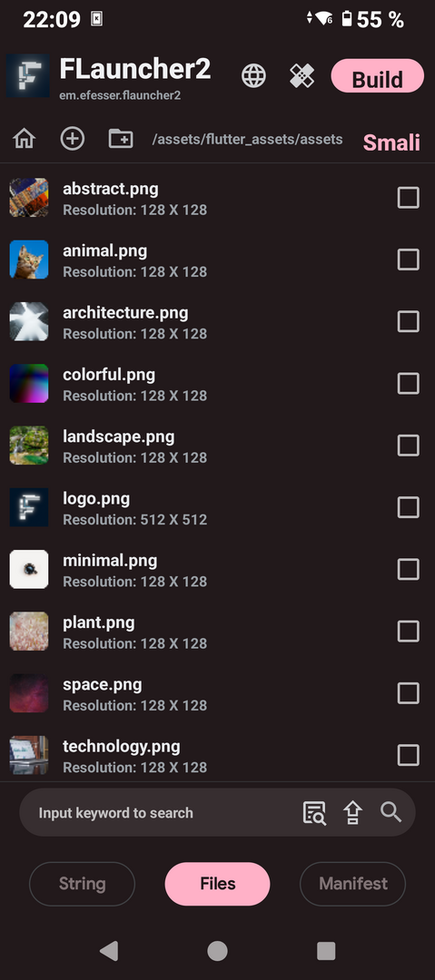This screenshot has width=435, height=980.
Task: Mark colorful.png checkbox
Action: click(408, 383)
